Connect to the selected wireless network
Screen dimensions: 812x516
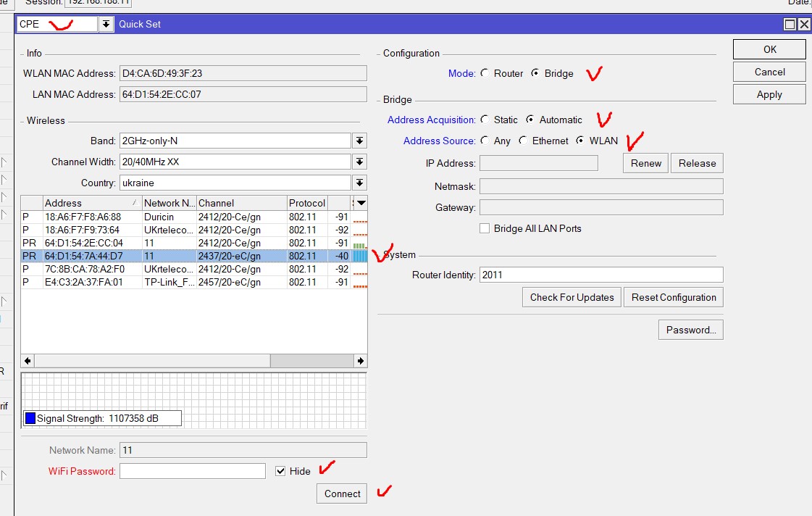343,494
